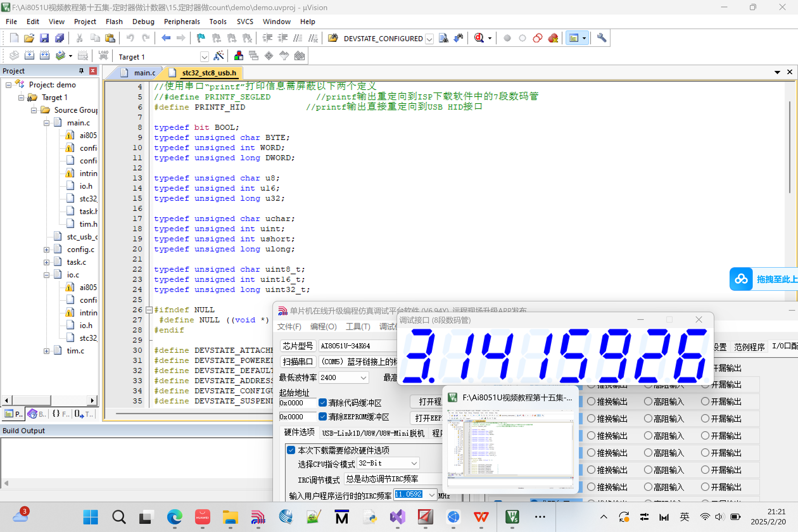Open the Debug menu
Viewport: 798px width, 532px height.
click(x=143, y=22)
